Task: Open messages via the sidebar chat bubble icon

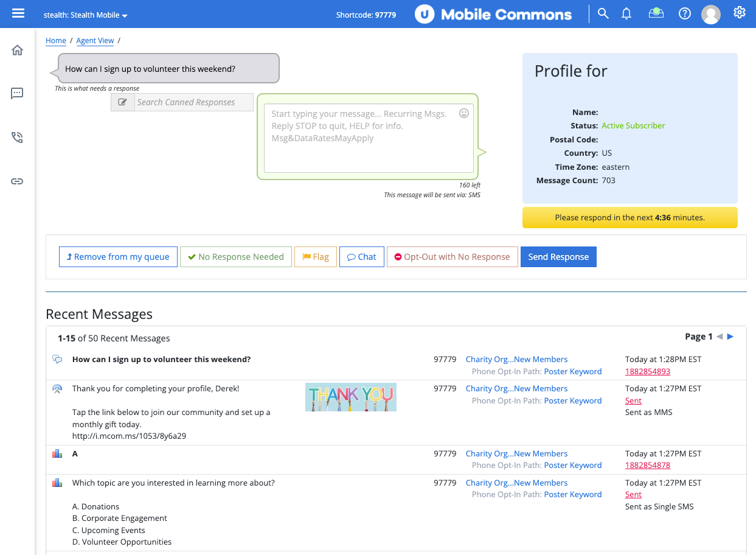Action: (16, 93)
